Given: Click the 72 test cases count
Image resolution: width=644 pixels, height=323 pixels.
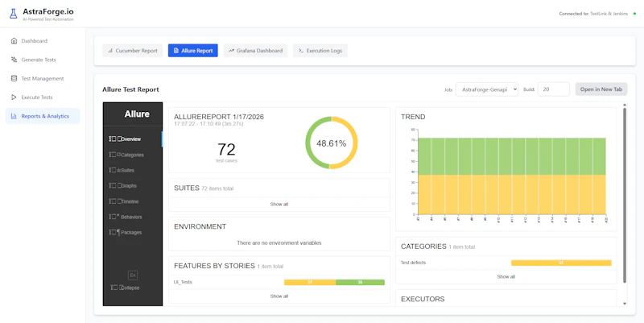Looking at the screenshot, I should point(226,151).
